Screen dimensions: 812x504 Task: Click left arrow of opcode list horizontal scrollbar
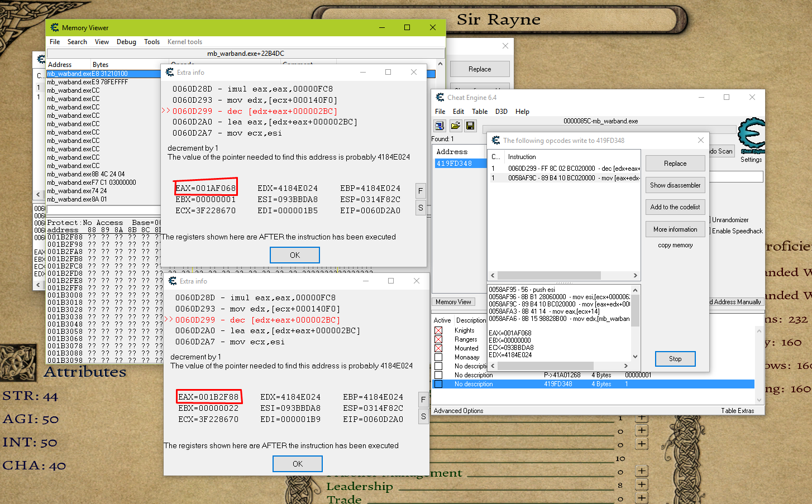(x=493, y=276)
